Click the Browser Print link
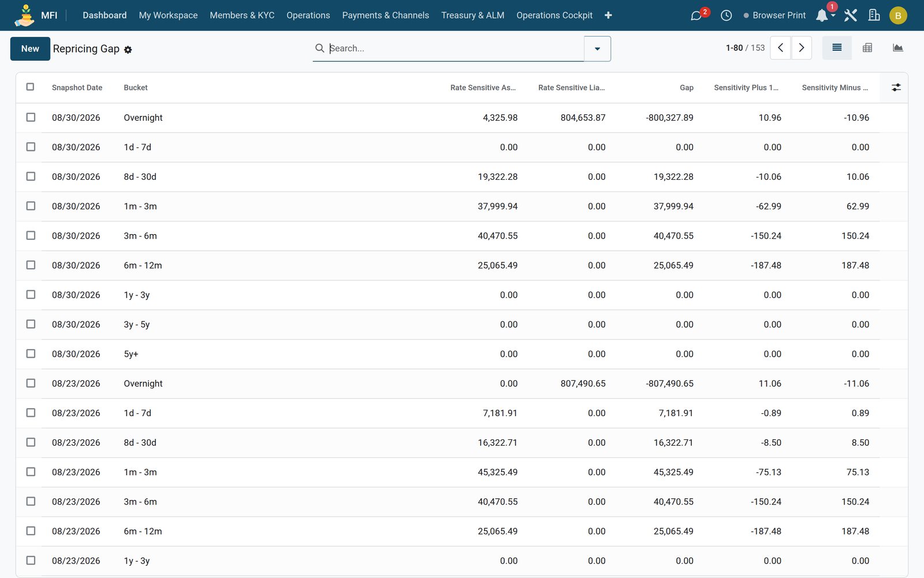This screenshot has height=578, width=924. tap(774, 15)
